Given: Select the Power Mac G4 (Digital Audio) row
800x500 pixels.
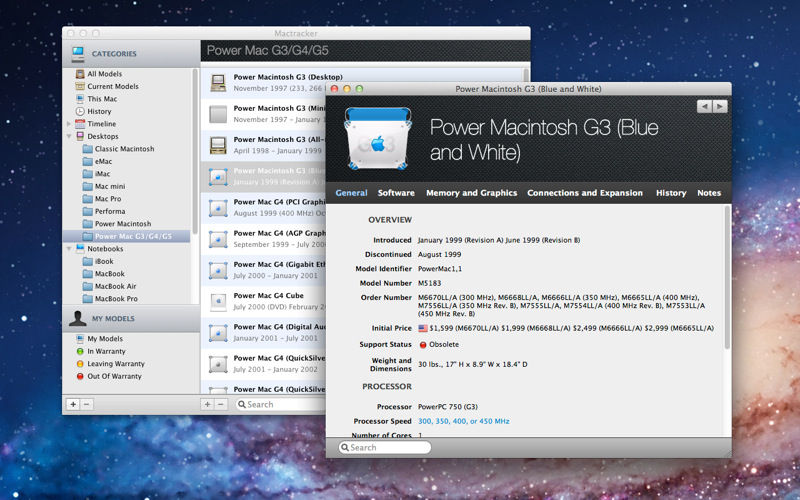Looking at the screenshot, I should (x=263, y=333).
